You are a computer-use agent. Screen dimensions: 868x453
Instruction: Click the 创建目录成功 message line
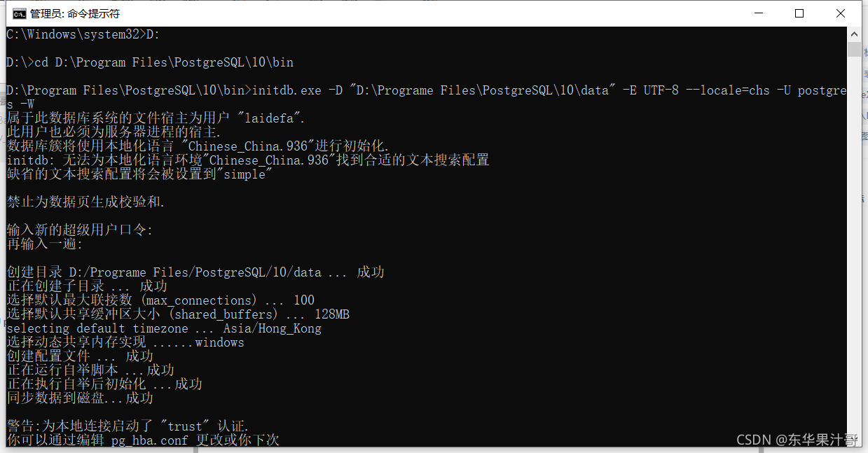coord(196,272)
